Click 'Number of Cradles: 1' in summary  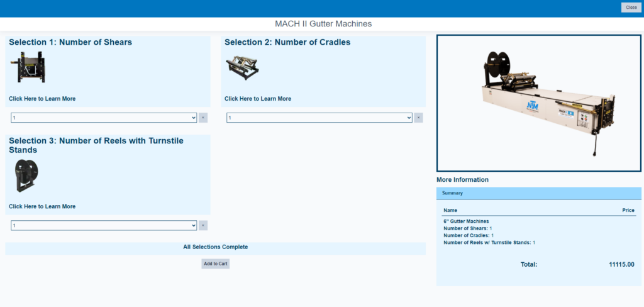point(469,235)
